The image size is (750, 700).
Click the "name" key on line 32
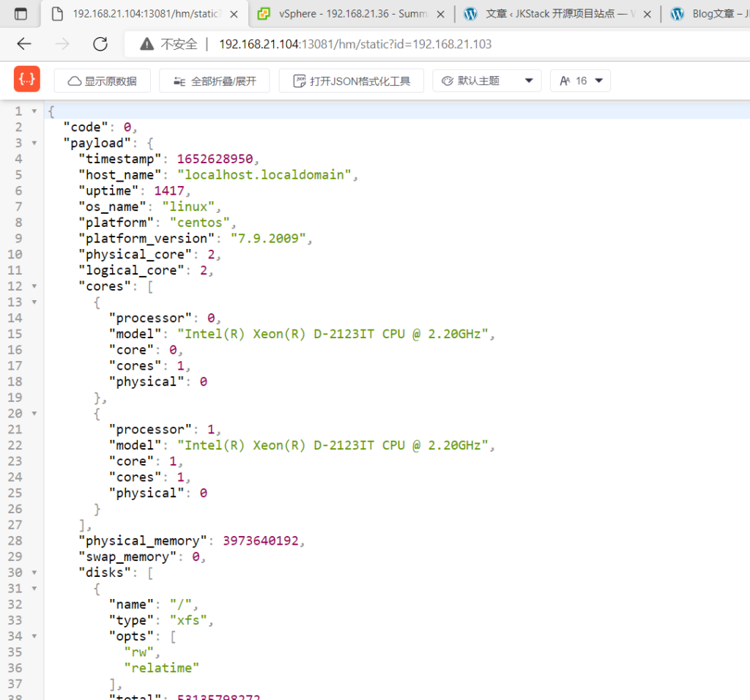(x=131, y=604)
